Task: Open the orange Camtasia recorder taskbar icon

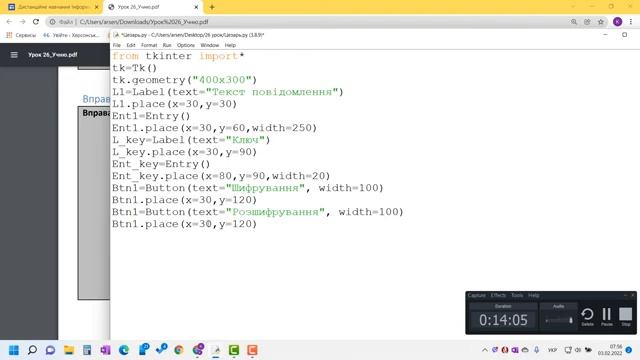Action: point(252,350)
